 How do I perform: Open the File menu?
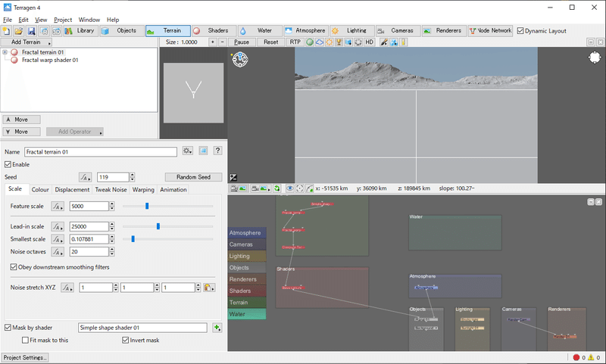(8, 20)
